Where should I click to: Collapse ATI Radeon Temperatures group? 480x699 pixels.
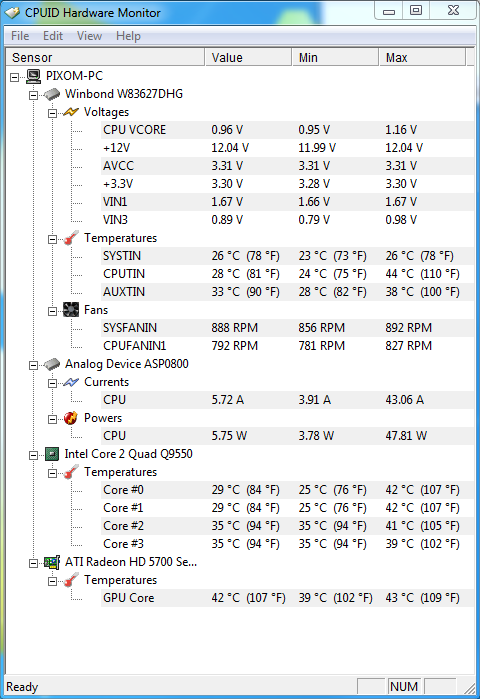coord(52,581)
